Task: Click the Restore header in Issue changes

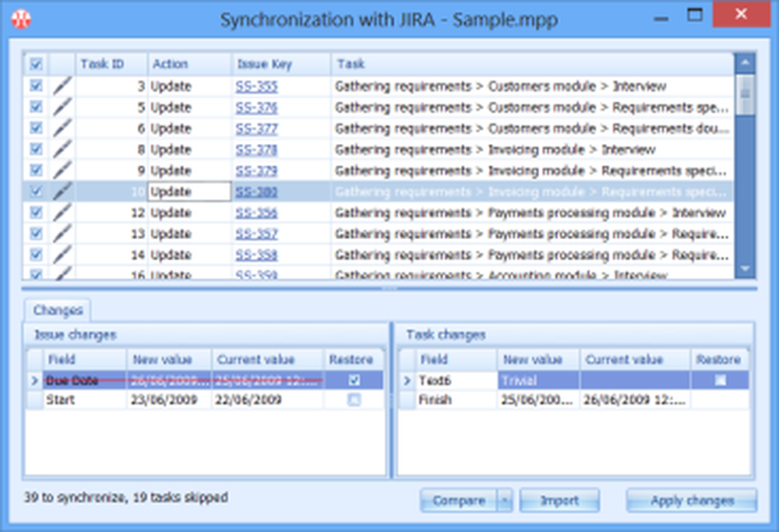Action: point(354,359)
